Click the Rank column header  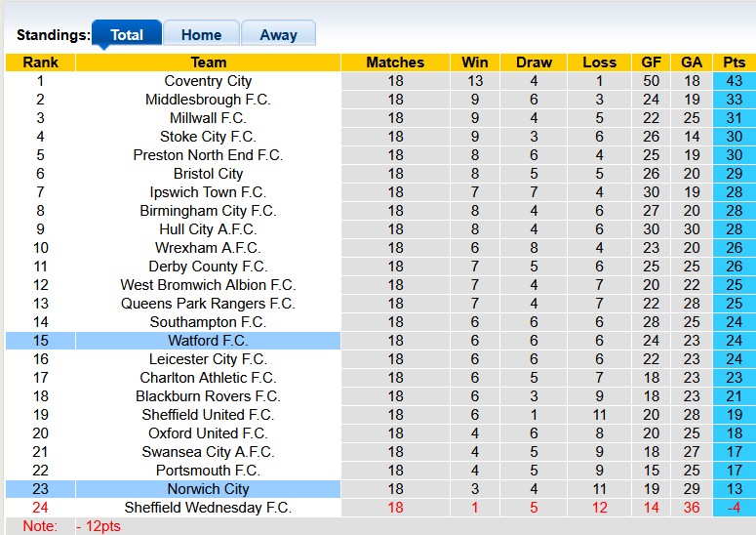coord(40,62)
